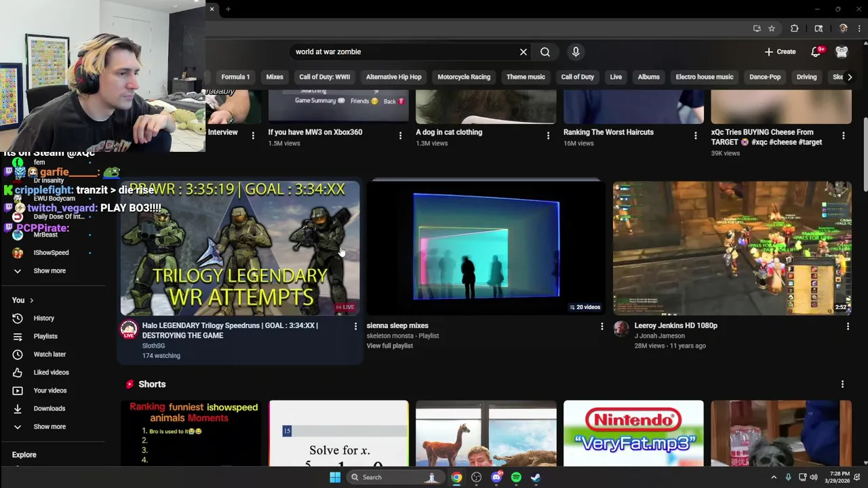Image resolution: width=868 pixels, height=488 pixels.
Task: Open Spotify from the taskbar
Action: [x=516, y=477]
